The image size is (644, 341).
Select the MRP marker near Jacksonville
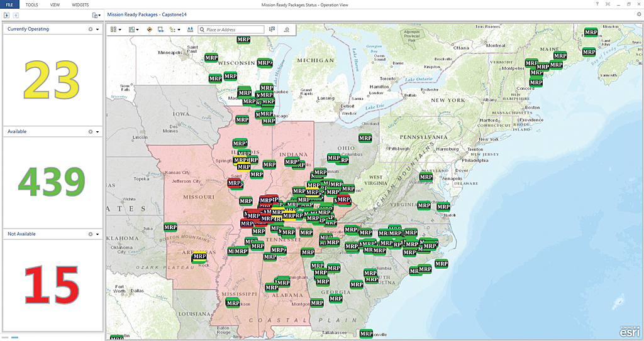(x=366, y=333)
